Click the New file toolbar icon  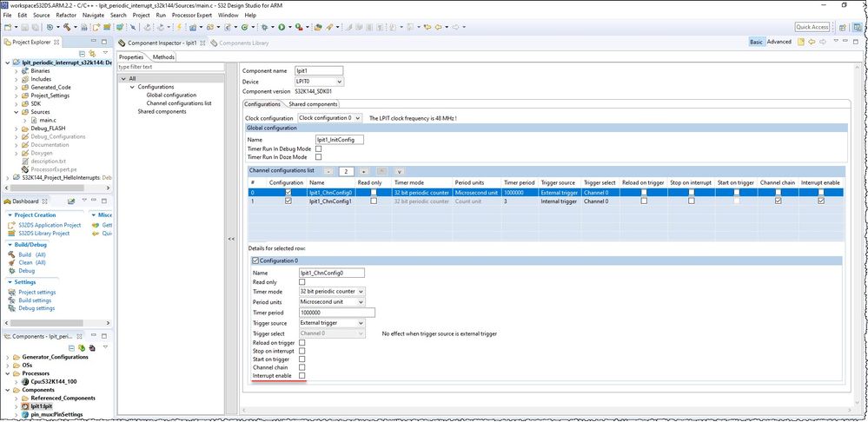coord(7,27)
